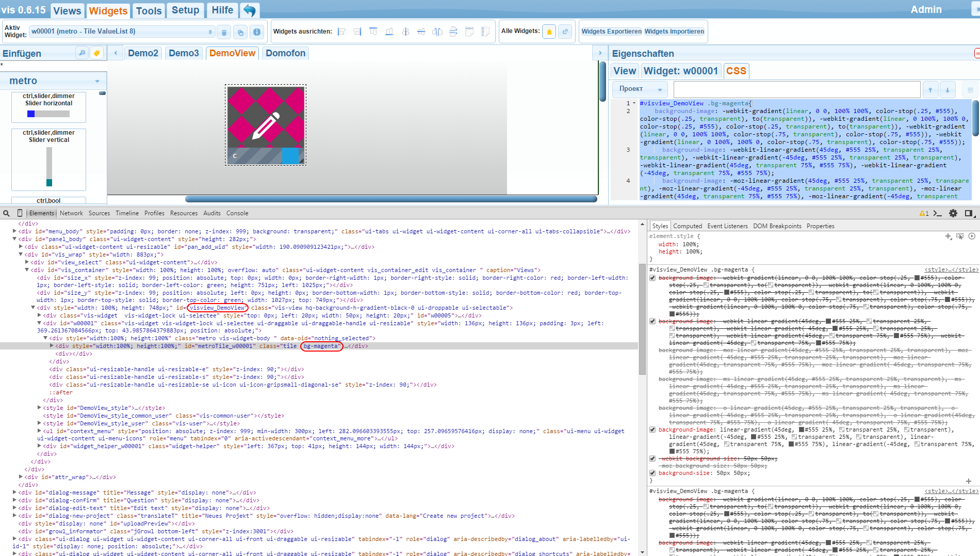Click the delete widget trash icon

point(224,32)
